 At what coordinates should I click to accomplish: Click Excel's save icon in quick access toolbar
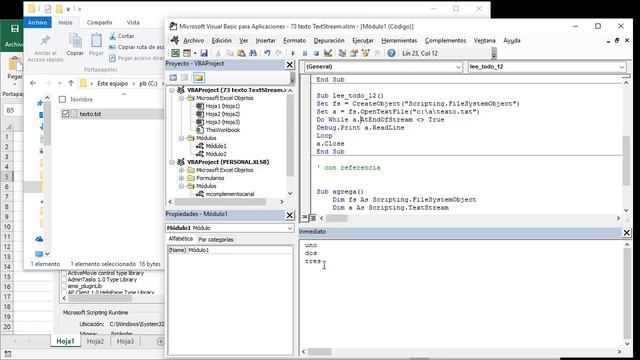(x=15, y=29)
